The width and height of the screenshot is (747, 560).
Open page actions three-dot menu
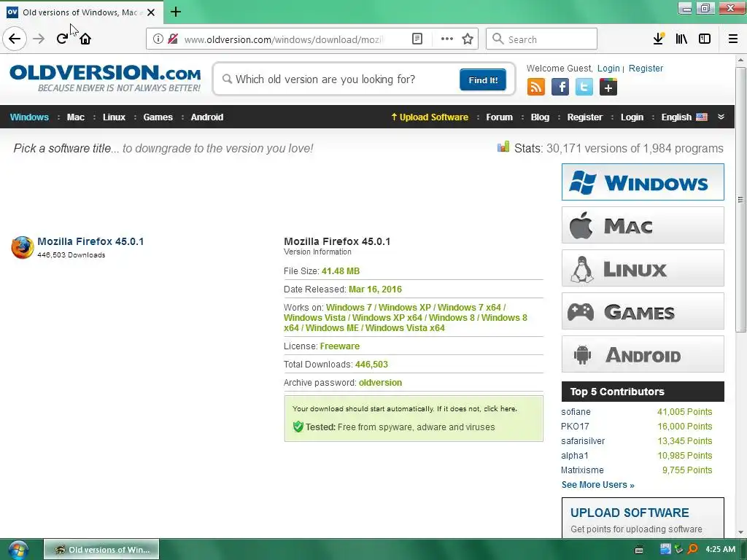point(447,39)
